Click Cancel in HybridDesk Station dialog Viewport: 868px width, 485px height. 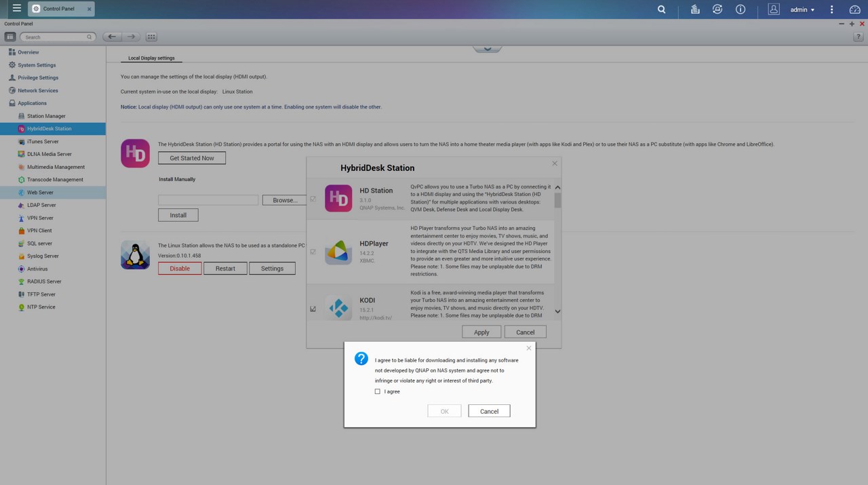526,332
